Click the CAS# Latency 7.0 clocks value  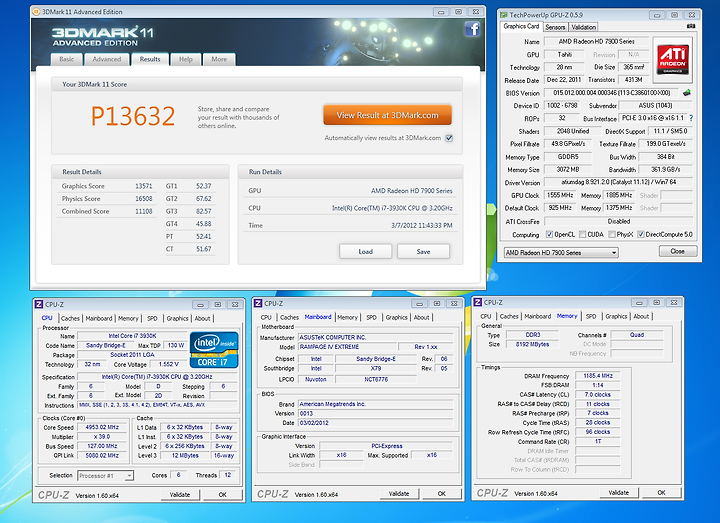(x=598, y=394)
